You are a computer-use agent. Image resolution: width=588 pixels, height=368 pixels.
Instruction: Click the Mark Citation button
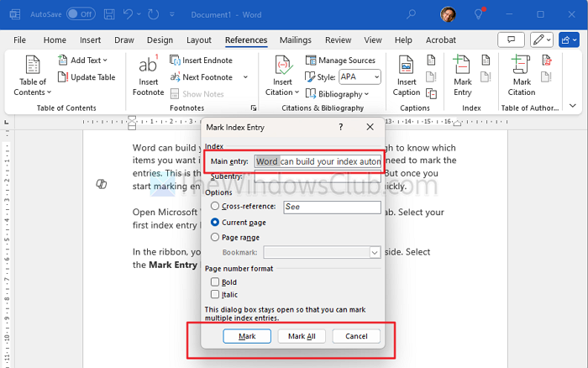(522, 76)
